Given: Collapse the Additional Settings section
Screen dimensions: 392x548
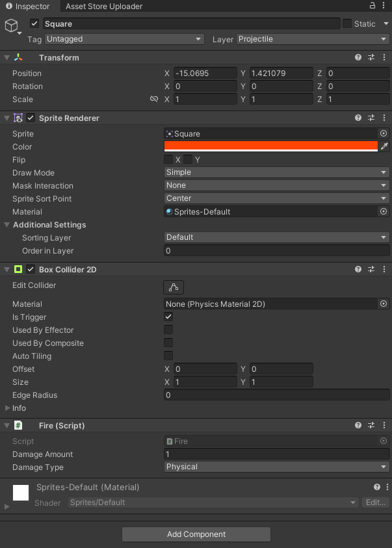Looking at the screenshot, I should pyautogui.click(x=7, y=225).
